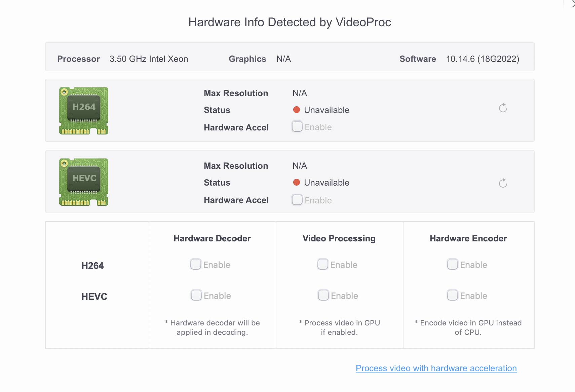Close the Hardware Info dialog

[x=573, y=4]
